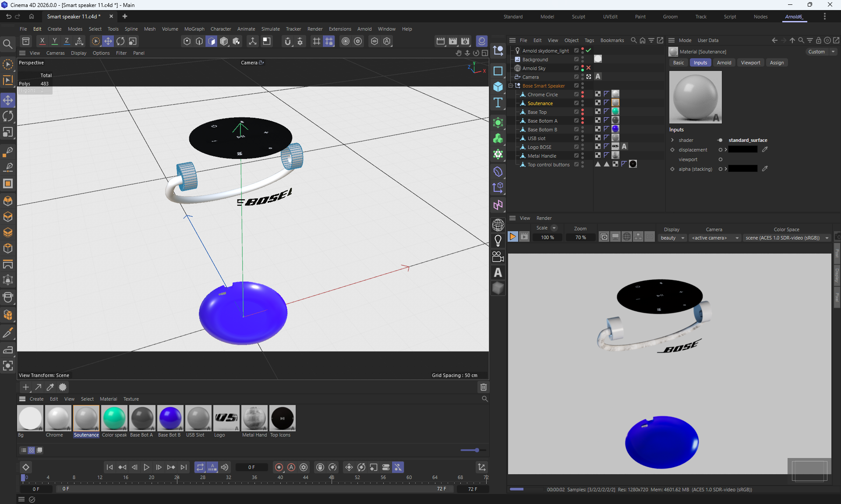Viewport: 841px width, 504px height.
Task: Click the Assign button in material panel
Action: click(x=777, y=63)
